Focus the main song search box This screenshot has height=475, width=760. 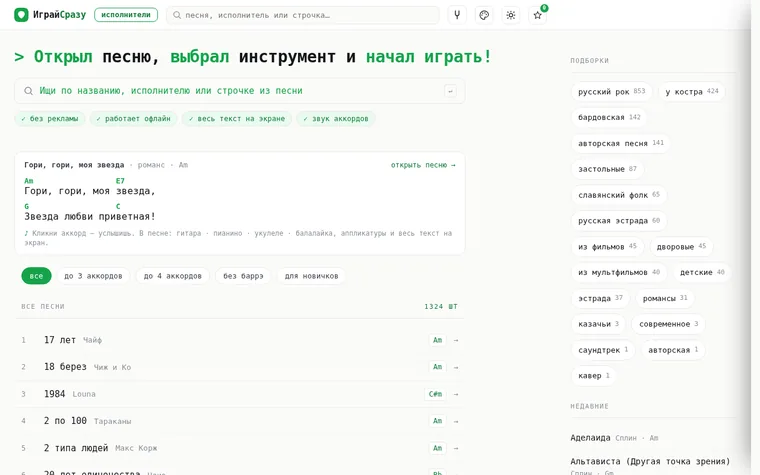(240, 91)
